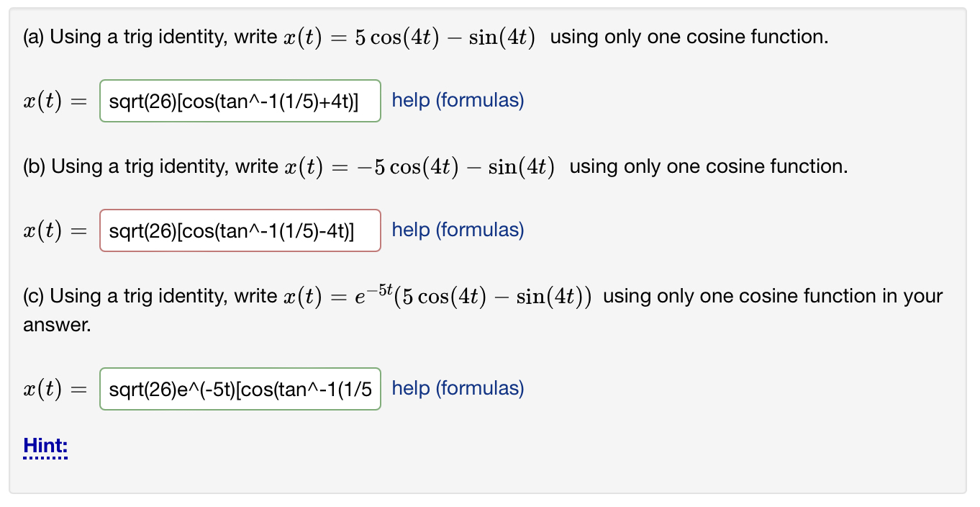Select the red-bordered incorrect answer for part (b)
This screenshot has height=507, width=980.
click(x=240, y=230)
